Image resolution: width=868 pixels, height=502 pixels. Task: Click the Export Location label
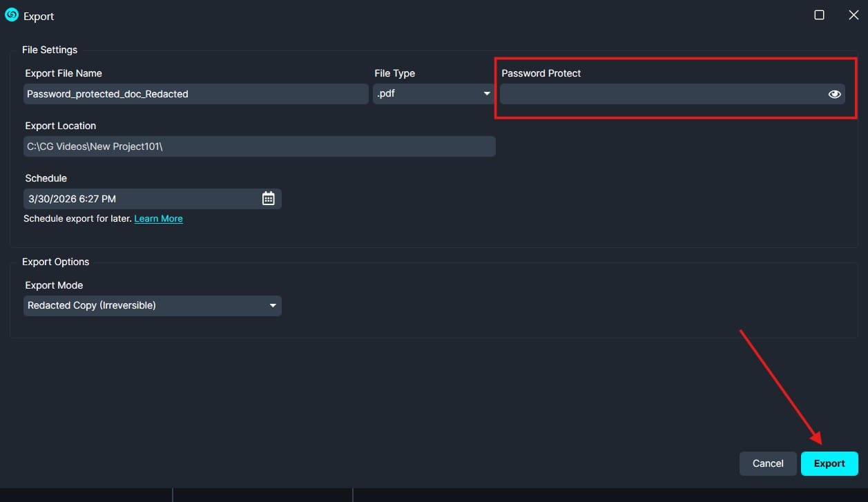coord(60,126)
